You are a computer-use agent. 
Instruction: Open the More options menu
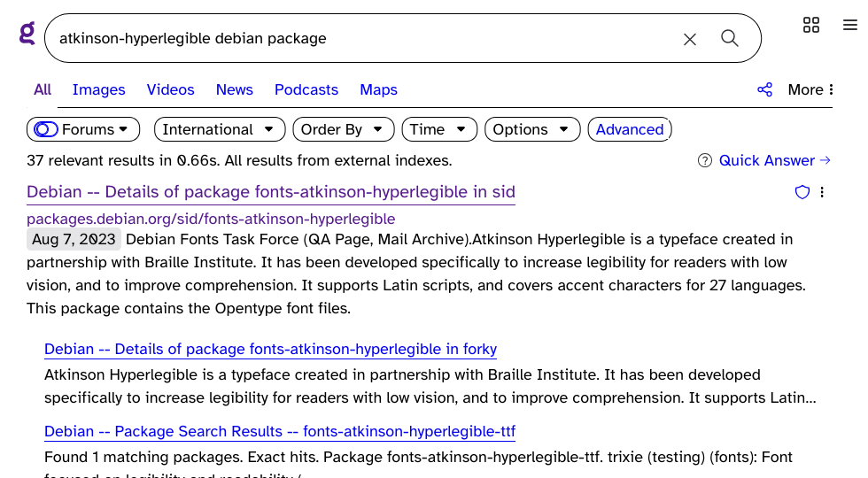coord(810,89)
